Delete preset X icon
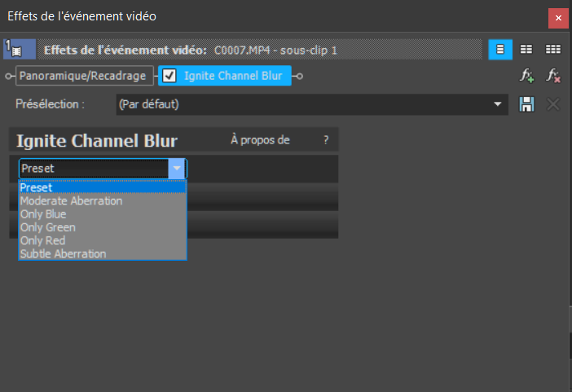This screenshot has height=392, width=572. coord(553,104)
